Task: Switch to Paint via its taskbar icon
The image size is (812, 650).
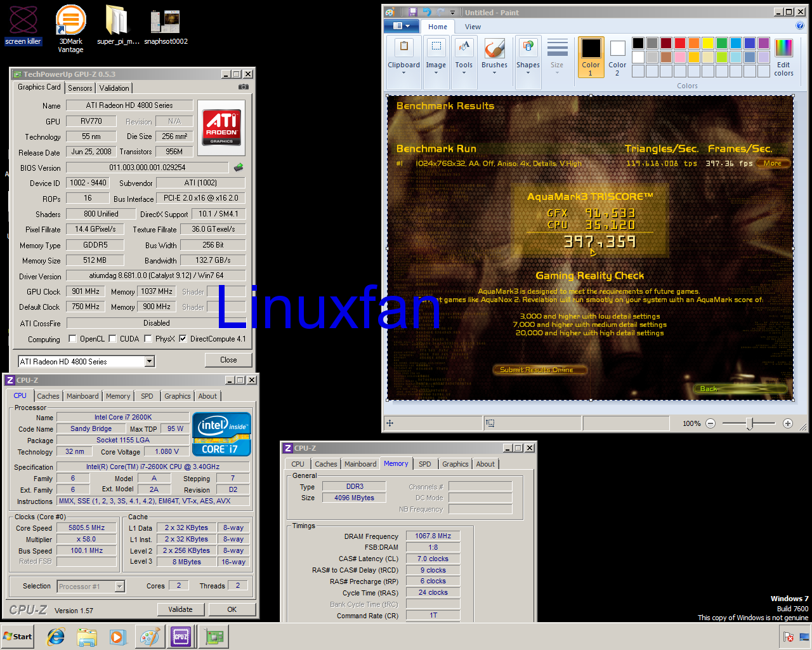Action: click(x=150, y=637)
